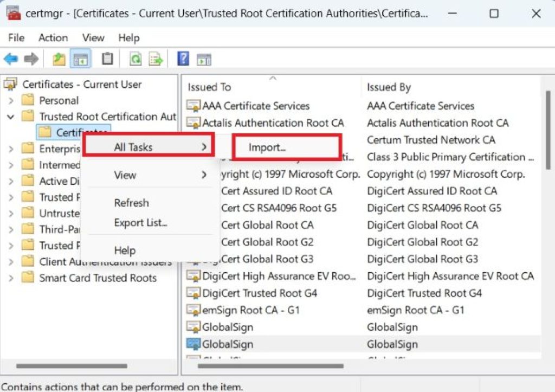This screenshot has width=555, height=392.
Task: Click DigiCert CS RSA4096 Root G5 in Issued By
Action: pyautogui.click(x=434, y=208)
